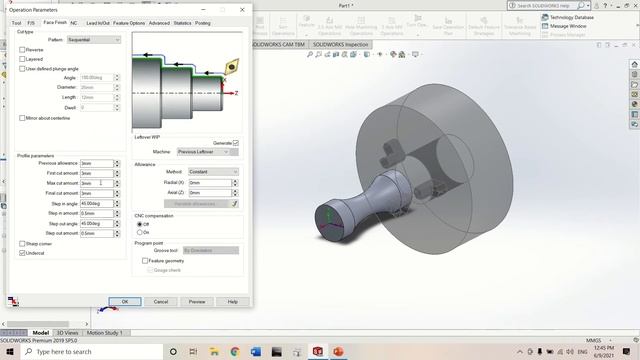Open the browser from the taskbar
640x360 pixels.
[235, 351]
